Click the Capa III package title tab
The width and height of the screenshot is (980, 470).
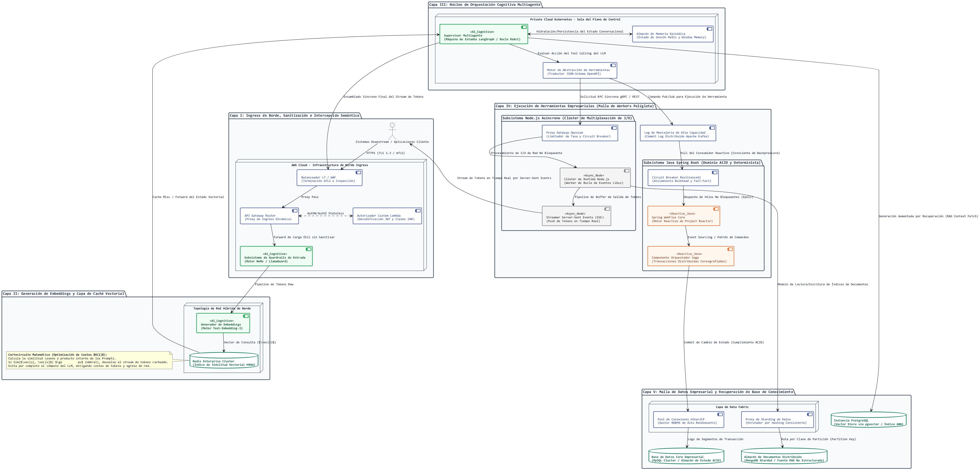(485, 5)
